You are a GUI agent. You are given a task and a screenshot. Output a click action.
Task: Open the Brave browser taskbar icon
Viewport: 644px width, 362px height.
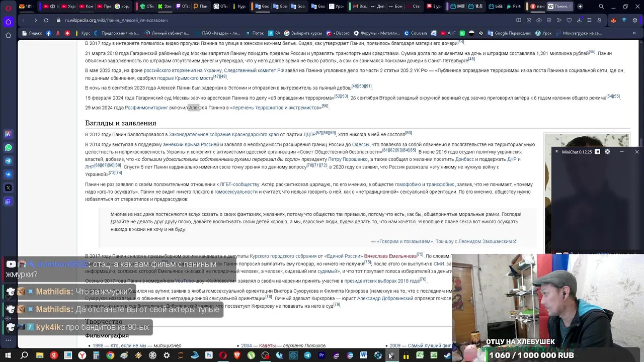[237, 355]
